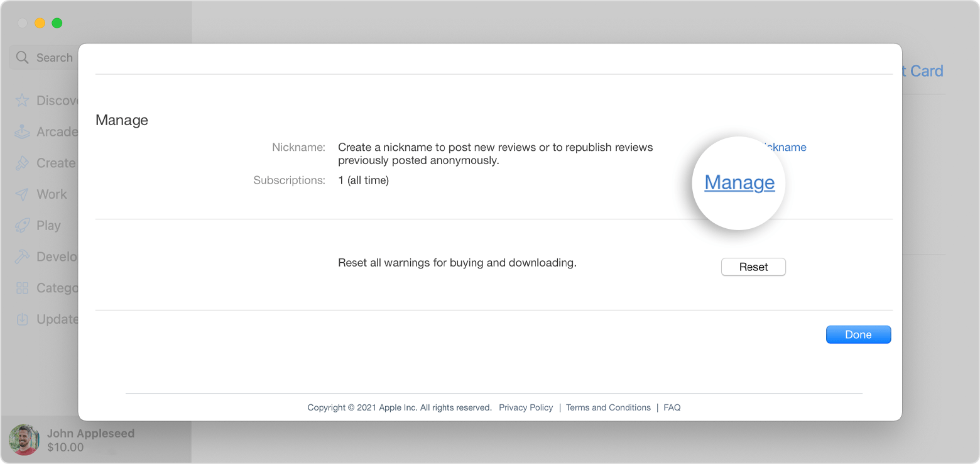Click inside the Search field

(x=54, y=58)
